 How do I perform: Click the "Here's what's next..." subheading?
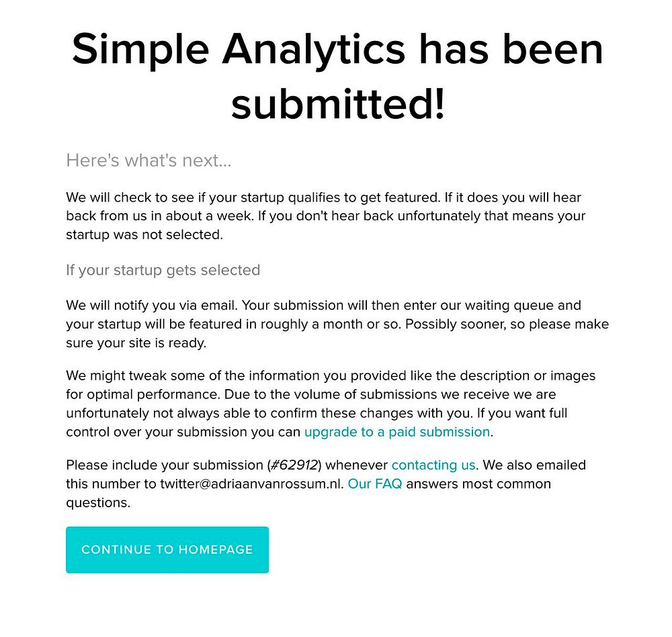[149, 161]
